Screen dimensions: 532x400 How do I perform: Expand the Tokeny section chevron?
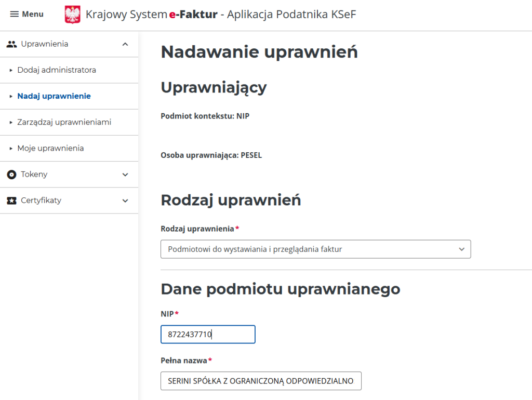point(125,175)
